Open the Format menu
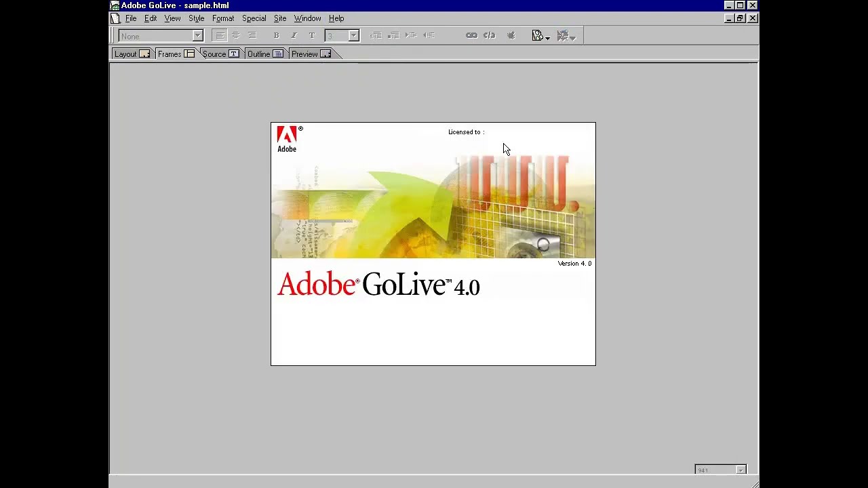This screenshot has height=488, width=868. coord(223,18)
